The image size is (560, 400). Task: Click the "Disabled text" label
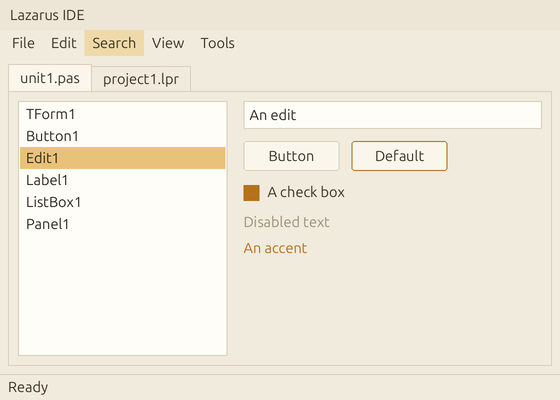pyautogui.click(x=286, y=222)
